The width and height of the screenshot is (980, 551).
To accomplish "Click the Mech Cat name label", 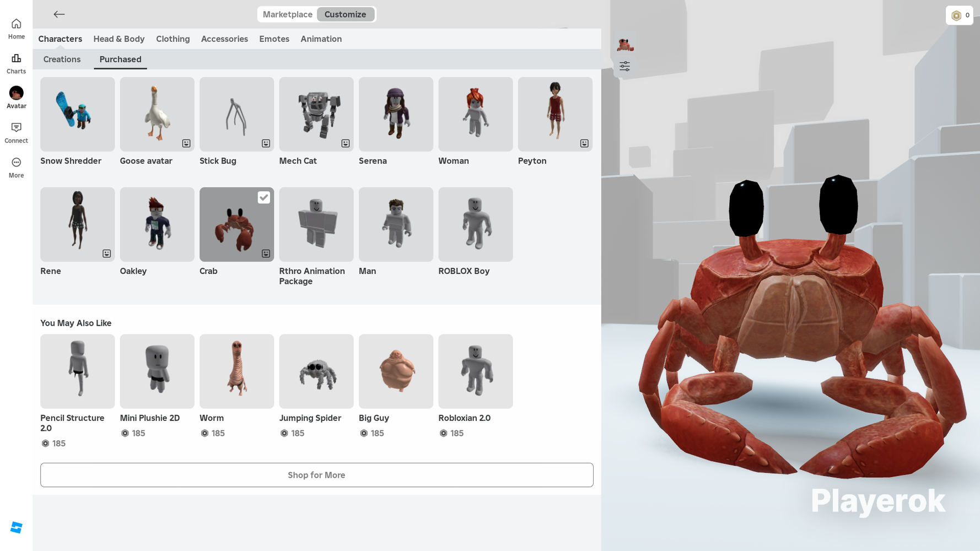I will click(x=298, y=161).
